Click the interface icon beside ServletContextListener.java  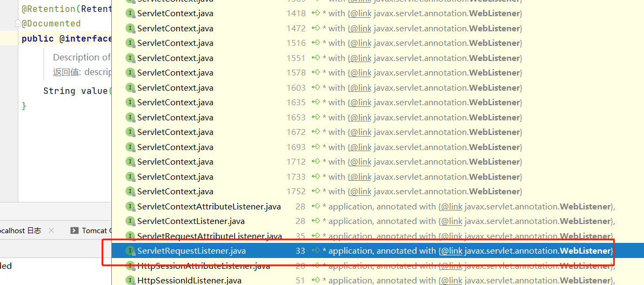[x=130, y=221]
